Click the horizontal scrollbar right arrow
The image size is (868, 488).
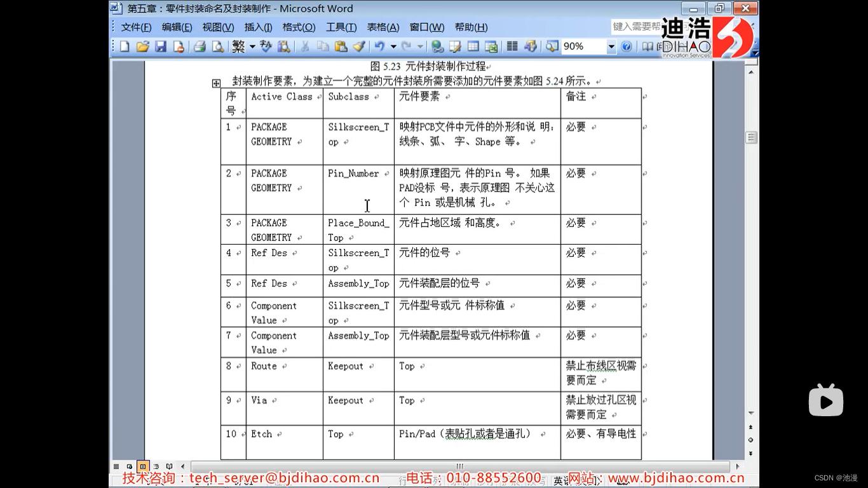coord(738,466)
